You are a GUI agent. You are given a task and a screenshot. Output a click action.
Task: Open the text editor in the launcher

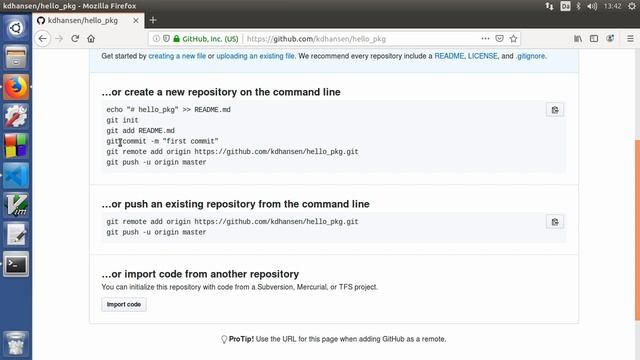coord(16,234)
